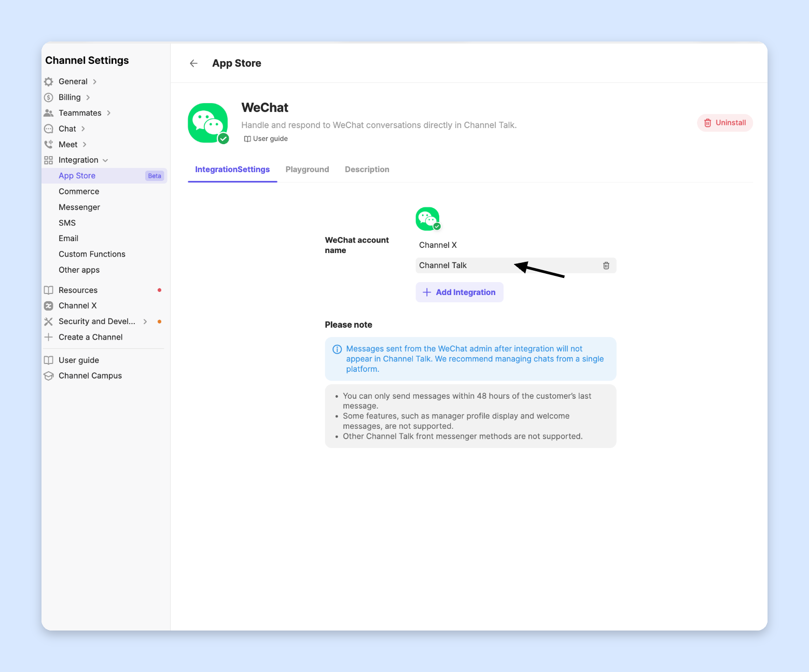The width and height of the screenshot is (809, 672).
Task: Click the Billing dollar icon
Action: (x=49, y=97)
